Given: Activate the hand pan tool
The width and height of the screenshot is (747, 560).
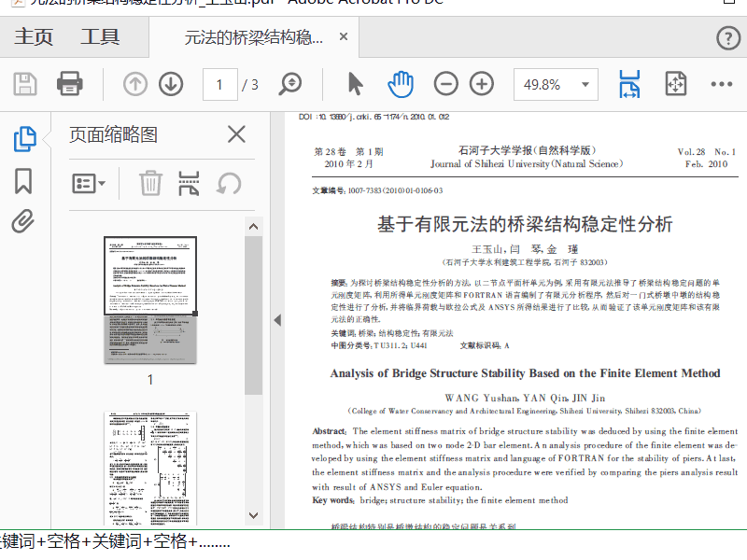Looking at the screenshot, I should pyautogui.click(x=401, y=84).
